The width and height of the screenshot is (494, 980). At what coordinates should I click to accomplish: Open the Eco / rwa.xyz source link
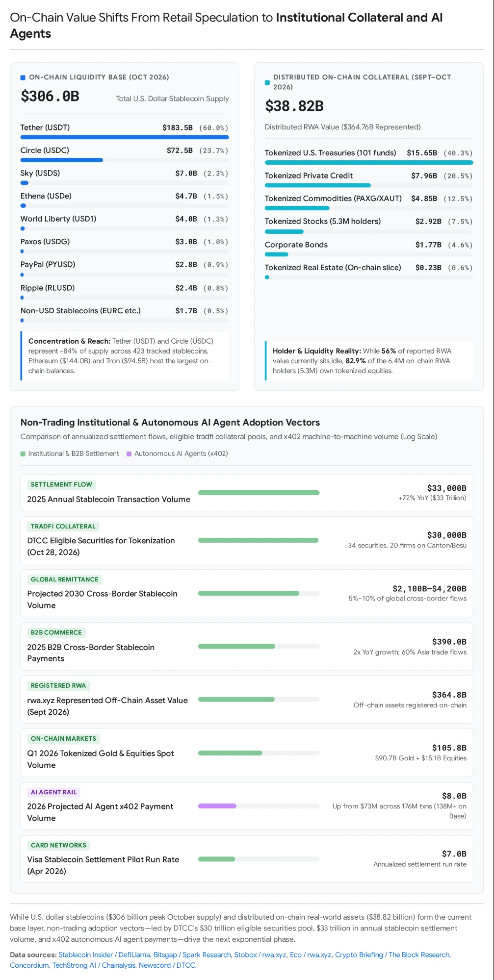click(311, 955)
